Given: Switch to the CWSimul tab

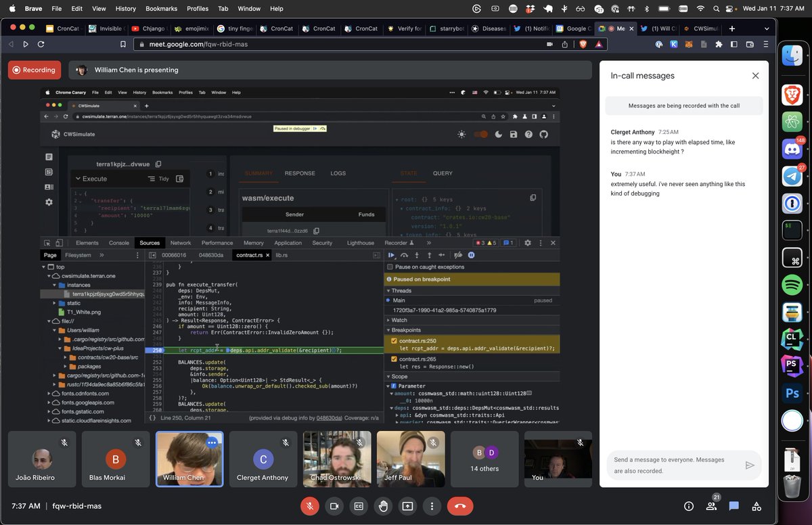Looking at the screenshot, I should (700, 28).
